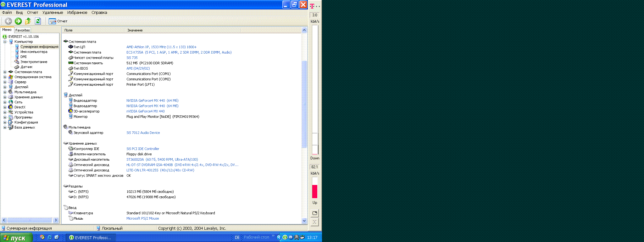Expand the Сервер tree node
The height and width of the screenshot is (242, 644).
point(5,82)
